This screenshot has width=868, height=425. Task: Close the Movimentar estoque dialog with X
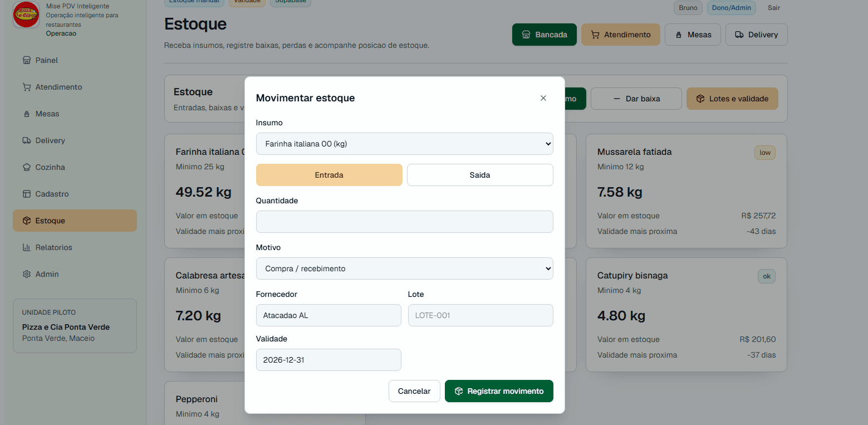(543, 98)
